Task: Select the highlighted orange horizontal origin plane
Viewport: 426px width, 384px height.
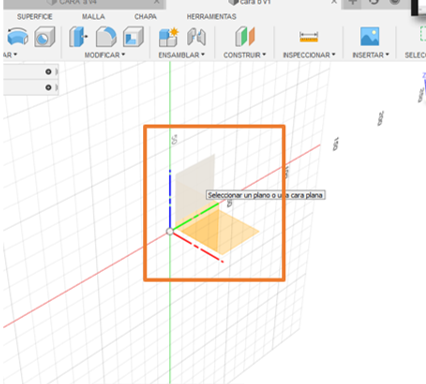Action: coord(230,233)
